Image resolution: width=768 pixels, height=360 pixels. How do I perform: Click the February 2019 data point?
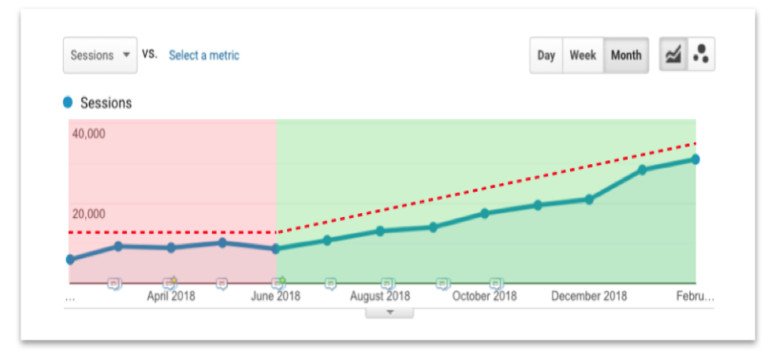(695, 160)
